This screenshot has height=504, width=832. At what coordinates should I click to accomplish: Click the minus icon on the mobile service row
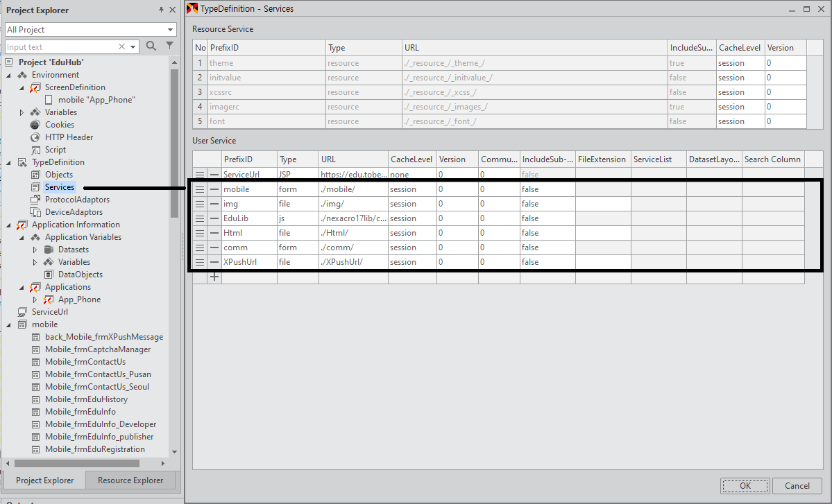(214, 189)
